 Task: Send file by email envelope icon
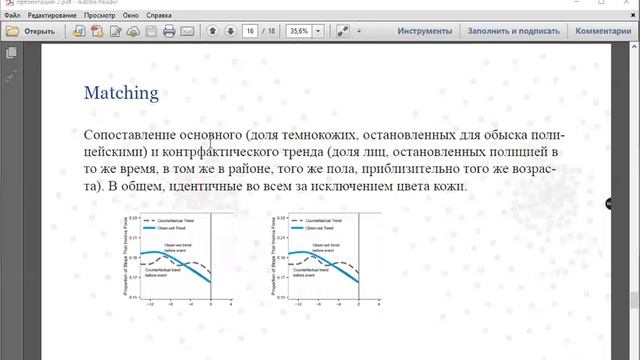coord(187,31)
